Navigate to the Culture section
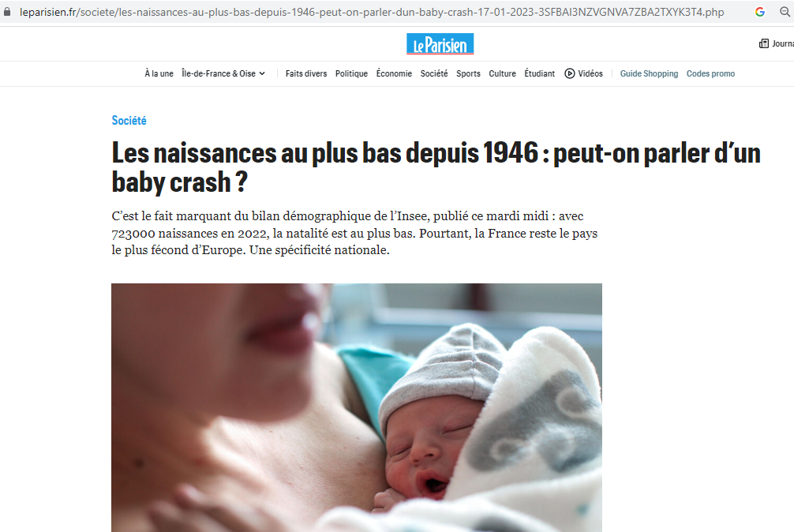The image size is (794, 532). coord(502,73)
